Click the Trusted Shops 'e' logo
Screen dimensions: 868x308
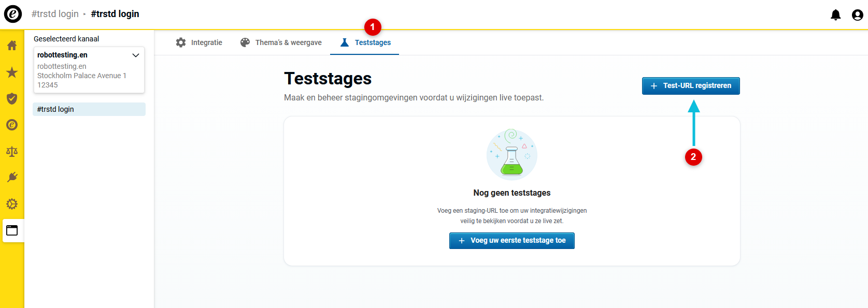click(13, 14)
